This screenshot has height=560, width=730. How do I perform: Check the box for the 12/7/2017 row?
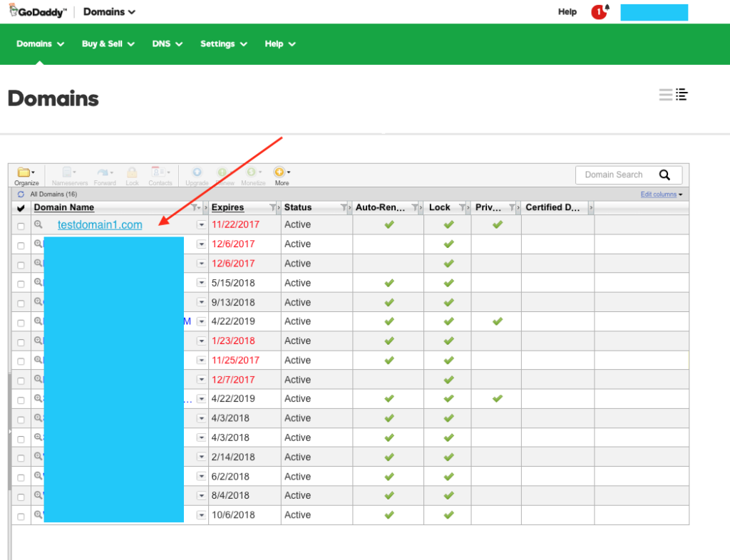coord(21,381)
